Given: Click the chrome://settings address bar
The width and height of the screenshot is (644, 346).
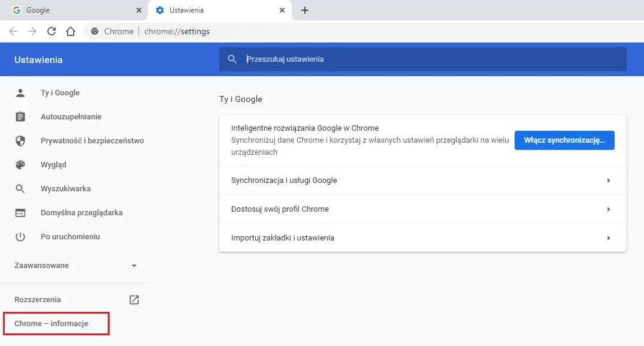Looking at the screenshot, I should 177,31.
